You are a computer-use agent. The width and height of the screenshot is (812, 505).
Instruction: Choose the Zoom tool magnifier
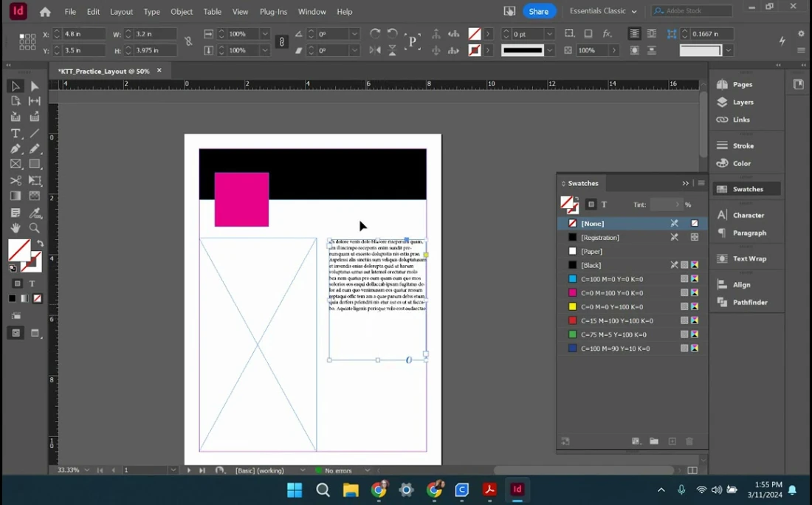(34, 228)
